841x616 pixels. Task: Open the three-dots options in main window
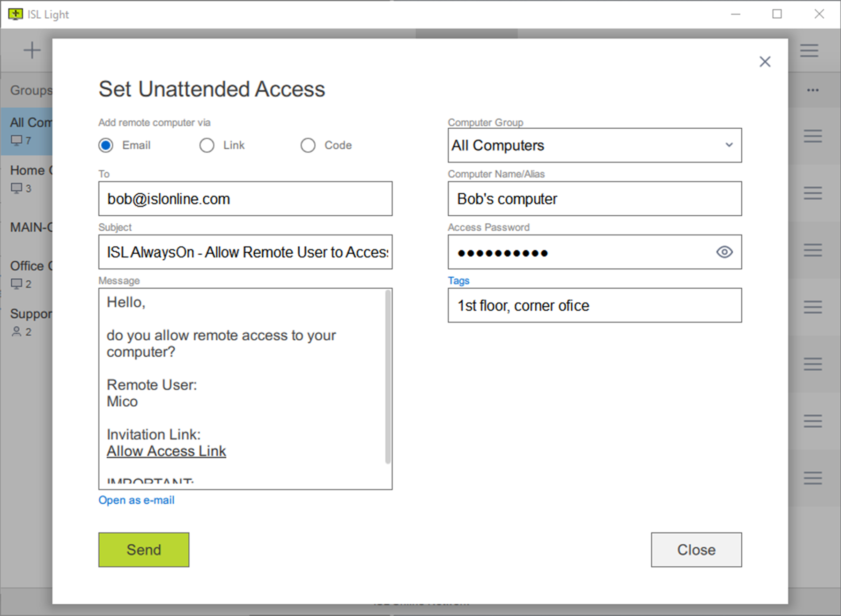click(x=813, y=90)
